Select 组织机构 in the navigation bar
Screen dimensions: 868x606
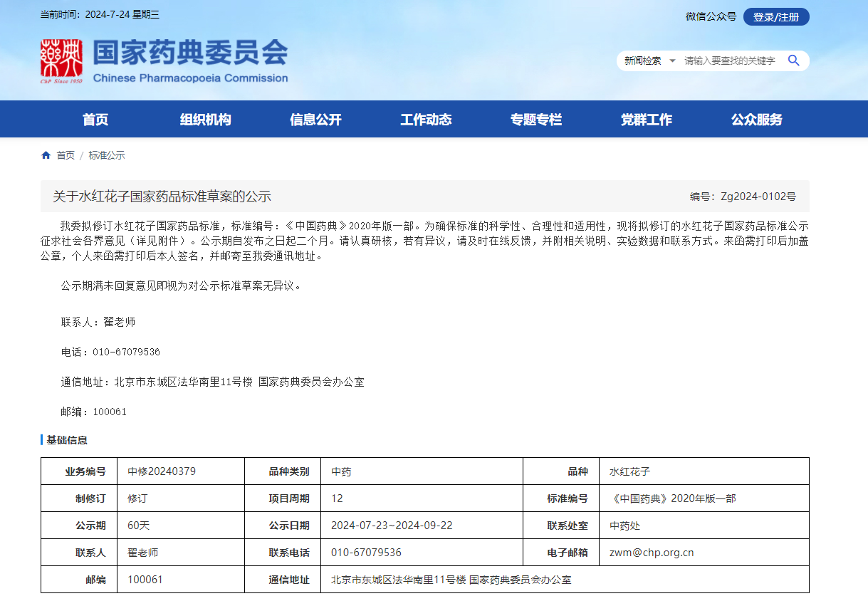pos(205,120)
